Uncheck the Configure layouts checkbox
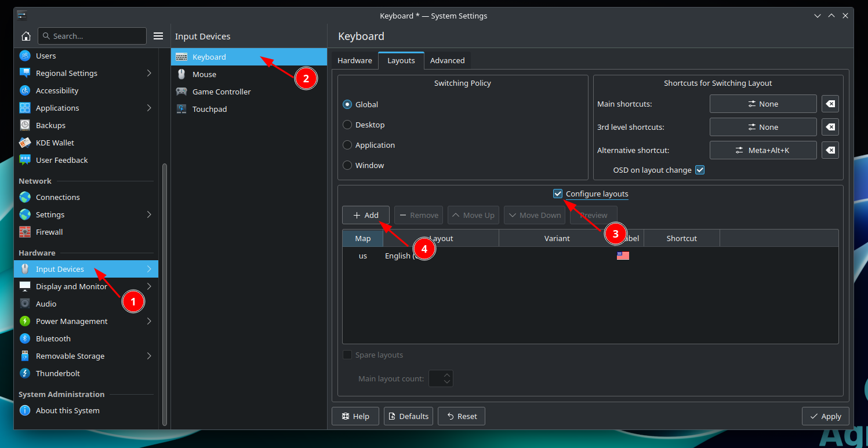 coord(558,194)
